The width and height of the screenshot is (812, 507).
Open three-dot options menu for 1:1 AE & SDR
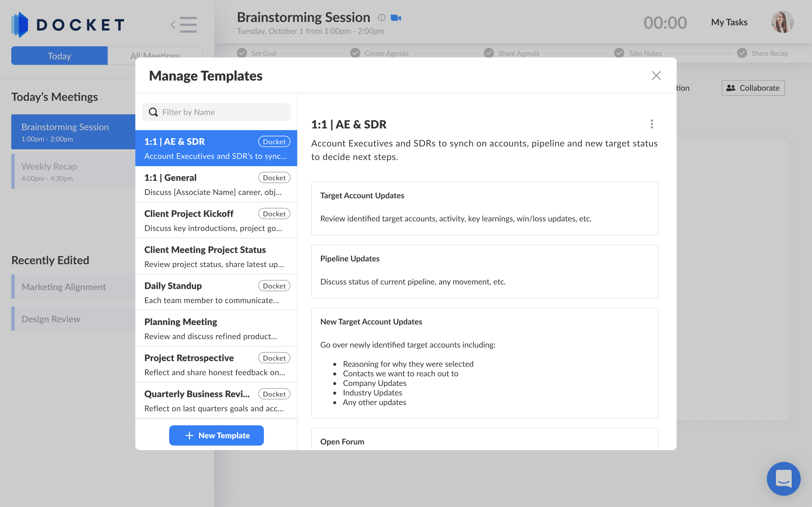pyautogui.click(x=652, y=124)
